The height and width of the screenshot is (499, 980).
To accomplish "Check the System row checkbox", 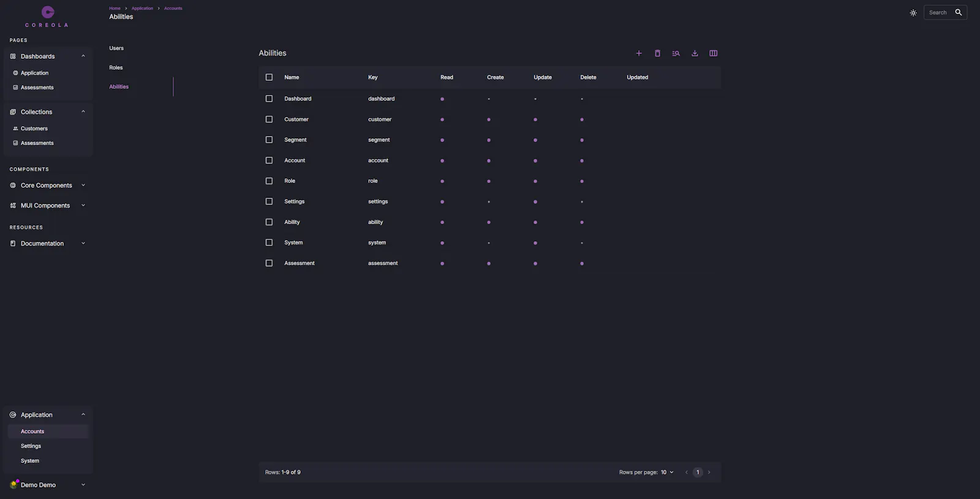I will pos(269,242).
